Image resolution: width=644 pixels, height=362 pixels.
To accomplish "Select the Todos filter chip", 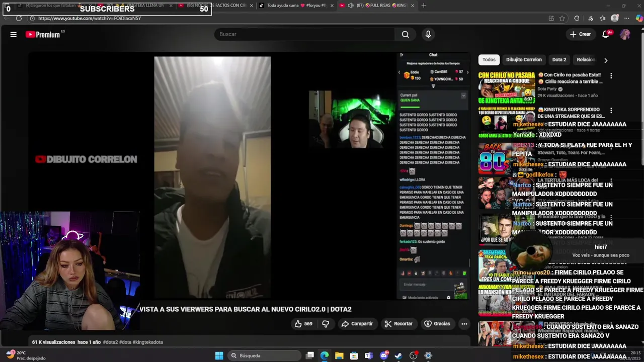I will pyautogui.click(x=489, y=59).
